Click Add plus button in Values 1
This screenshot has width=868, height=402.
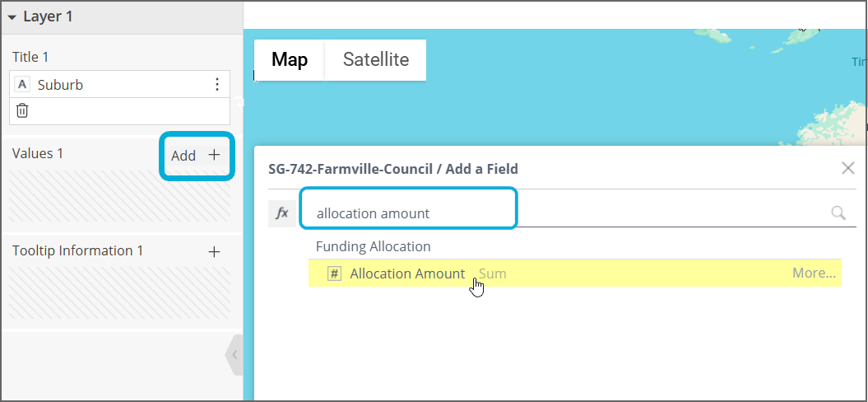pos(197,156)
